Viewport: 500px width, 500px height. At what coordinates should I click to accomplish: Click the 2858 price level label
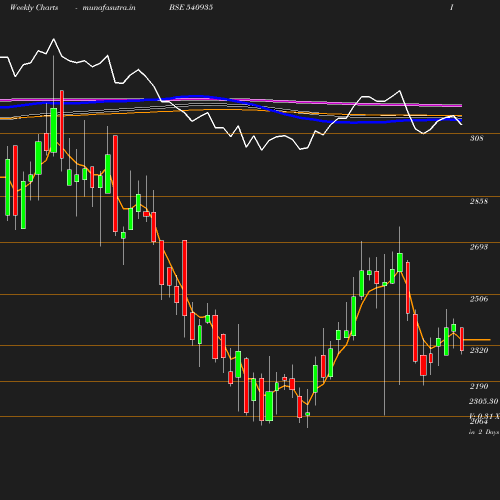[479, 201]
